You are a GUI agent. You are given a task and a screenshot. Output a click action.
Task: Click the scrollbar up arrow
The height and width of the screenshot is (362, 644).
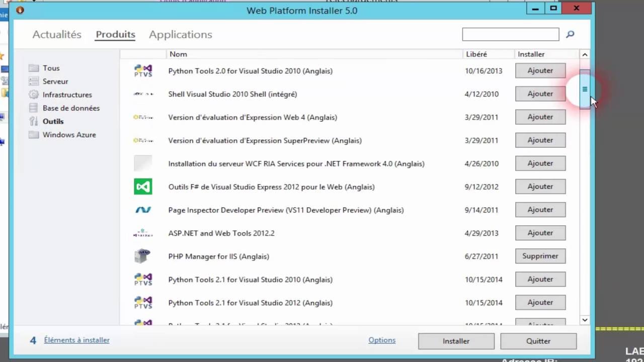pyautogui.click(x=585, y=54)
